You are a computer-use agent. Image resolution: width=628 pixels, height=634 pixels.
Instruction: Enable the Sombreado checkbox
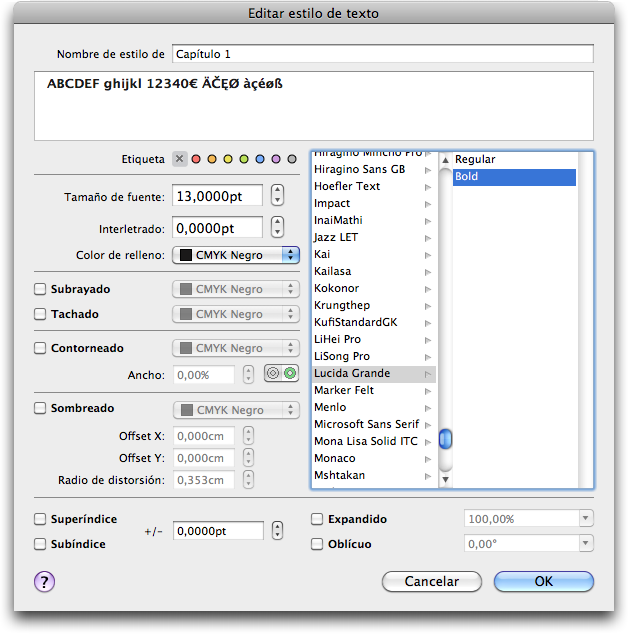tap(40, 408)
